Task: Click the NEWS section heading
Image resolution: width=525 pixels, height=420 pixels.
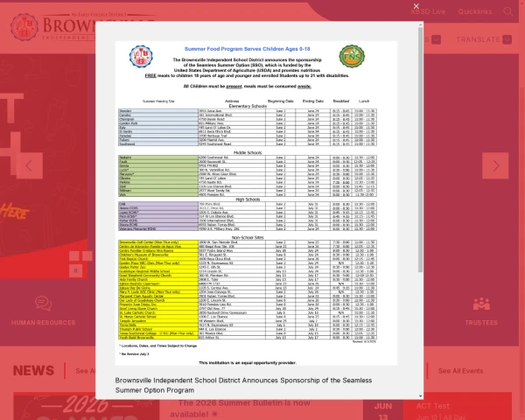Action: pos(33,371)
